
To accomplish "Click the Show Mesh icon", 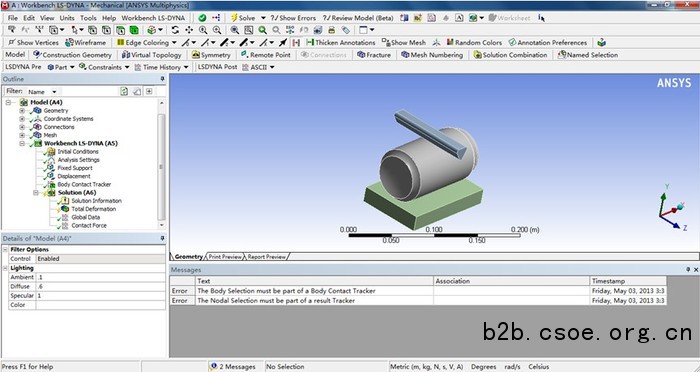I will pos(386,42).
